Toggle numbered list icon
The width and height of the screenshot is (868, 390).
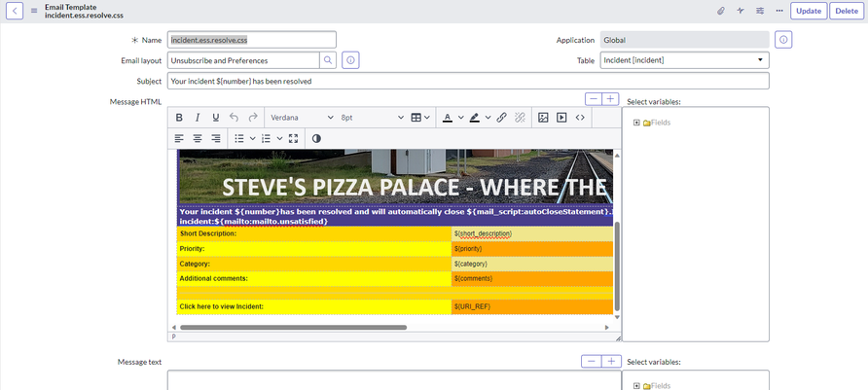267,138
